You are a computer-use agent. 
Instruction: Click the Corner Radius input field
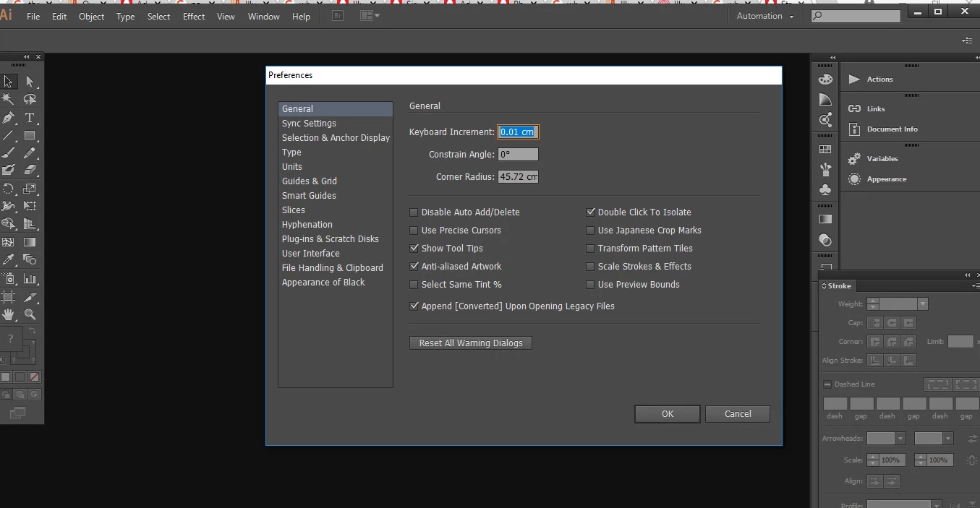(518, 177)
